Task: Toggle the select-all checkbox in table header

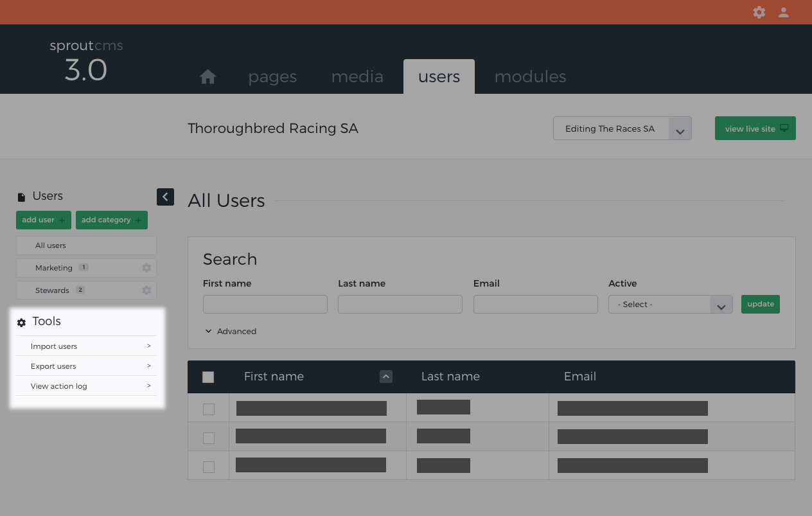Action: point(208,377)
